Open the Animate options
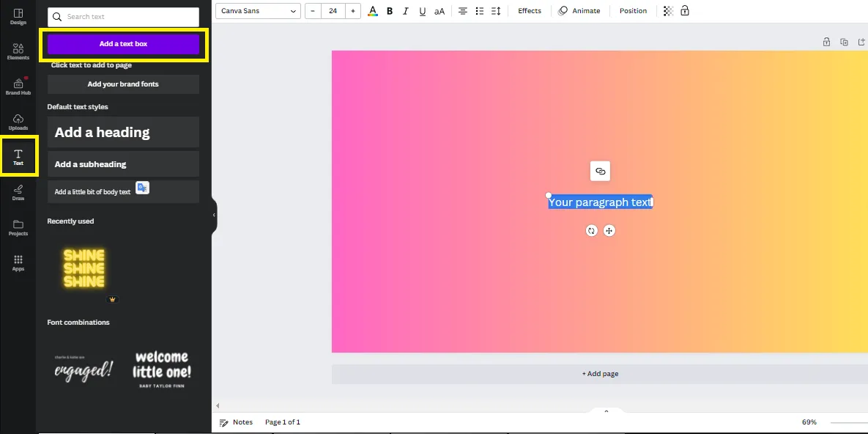The width and height of the screenshot is (868, 434). 579,10
